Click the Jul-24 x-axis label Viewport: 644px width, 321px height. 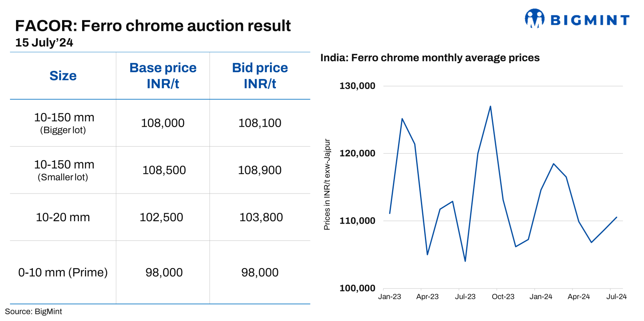pyautogui.click(x=616, y=297)
